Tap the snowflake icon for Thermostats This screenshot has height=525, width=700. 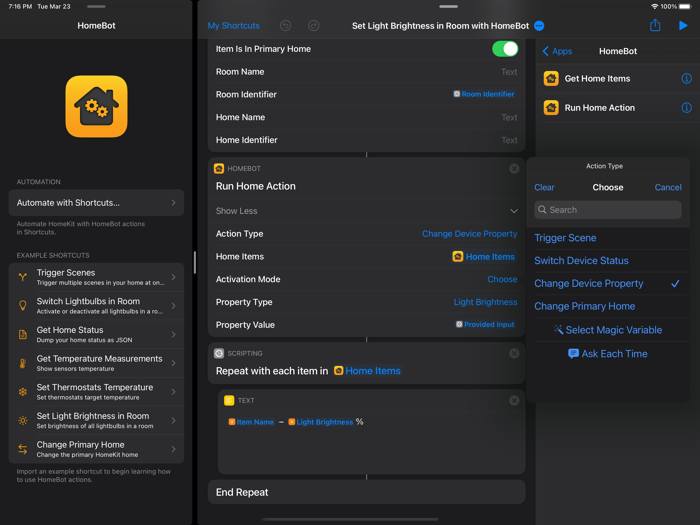(x=23, y=392)
